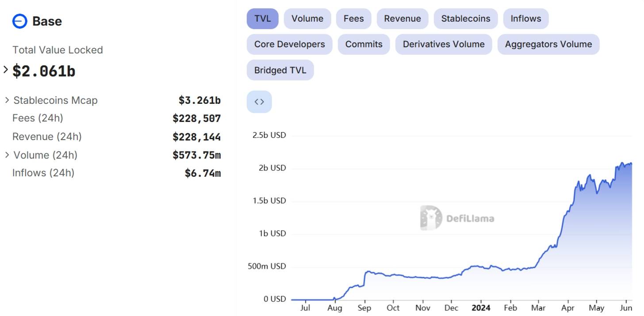Click the $573.75m volume value
The width and height of the screenshot is (644, 316).
197,155
